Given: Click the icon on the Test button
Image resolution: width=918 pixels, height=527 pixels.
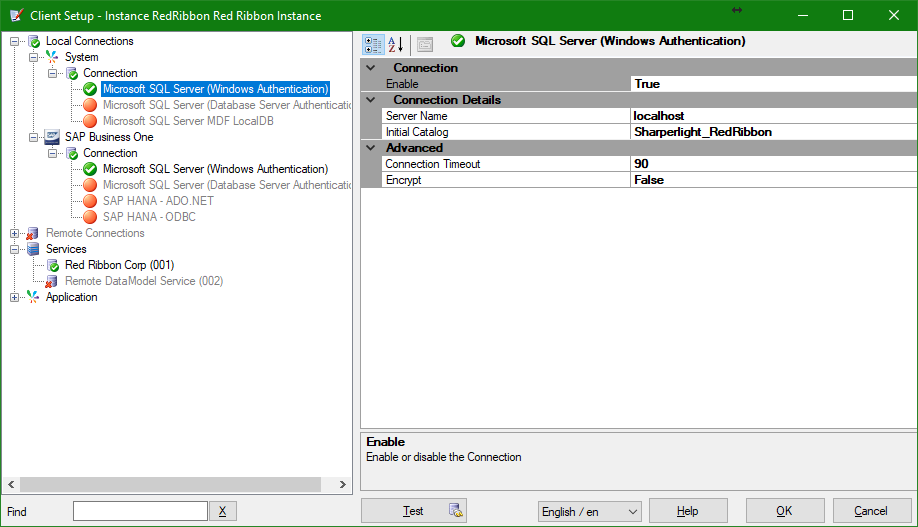Looking at the screenshot, I should (x=455, y=511).
